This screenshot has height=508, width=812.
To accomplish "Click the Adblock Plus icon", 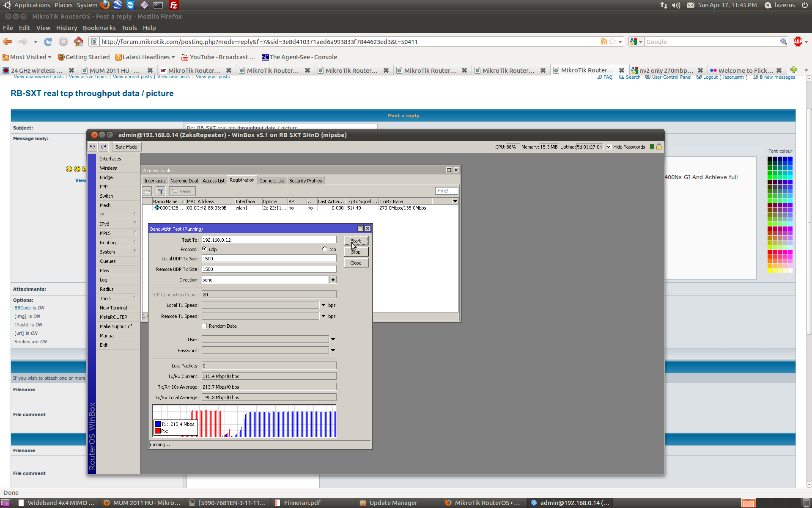I will pos(798,41).
